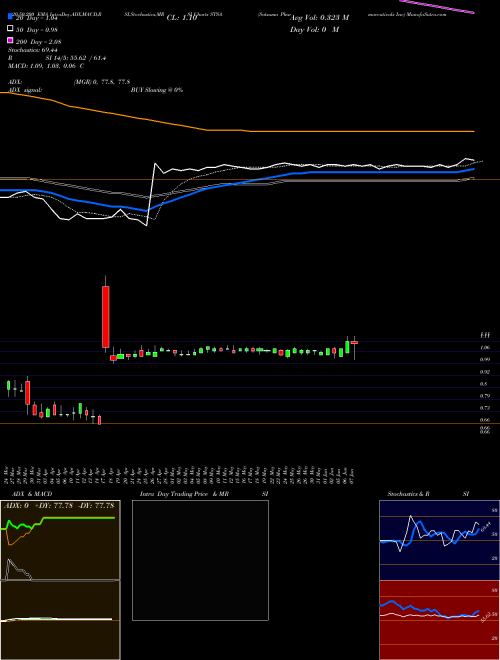Click the '(MGR) 0, 77.8, 77.8' values
The width and height of the screenshot is (500, 660).
[101, 82]
